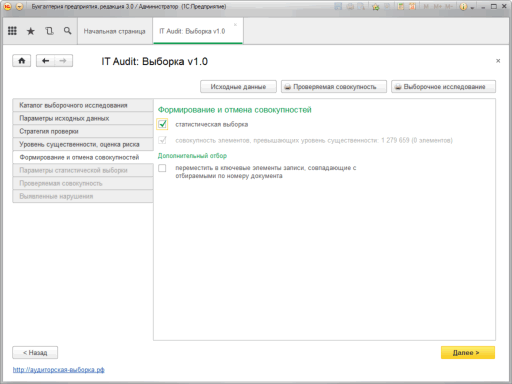
Task: Expand the arrow next to info icon
Action: click(472, 7)
